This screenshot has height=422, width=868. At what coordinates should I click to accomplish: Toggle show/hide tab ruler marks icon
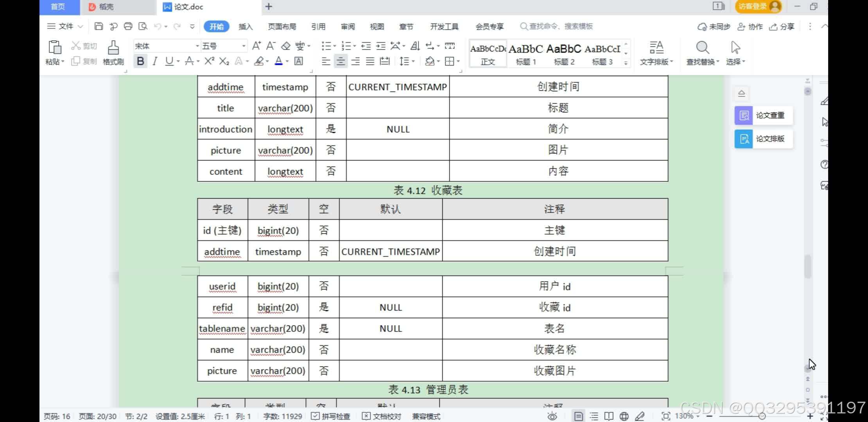pos(450,46)
